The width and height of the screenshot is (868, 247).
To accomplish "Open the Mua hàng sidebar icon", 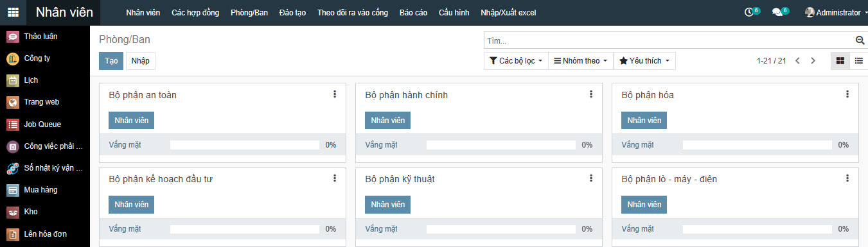I will click(x=13, y=190).
